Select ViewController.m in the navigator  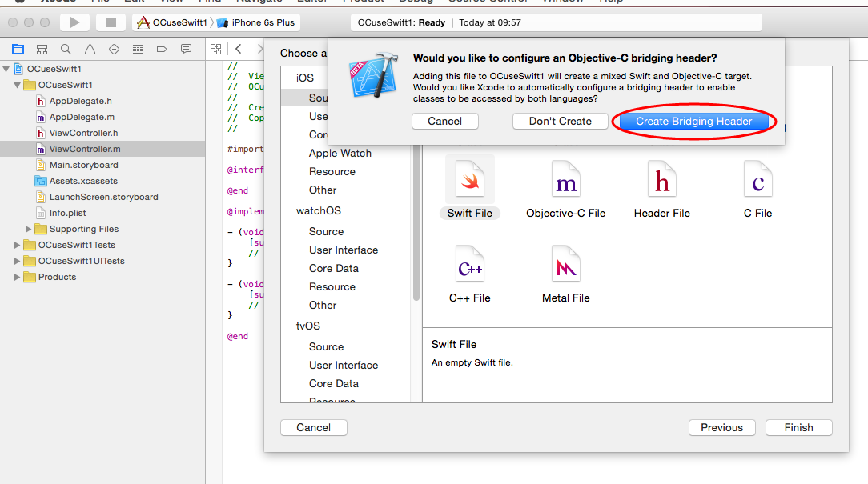(102, 150)
